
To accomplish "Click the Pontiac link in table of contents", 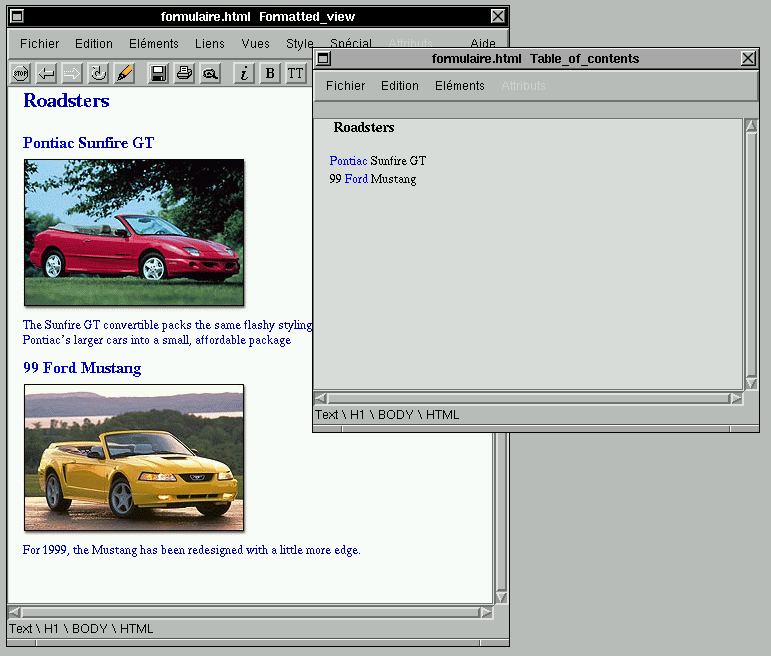I will tap(348, 161).
